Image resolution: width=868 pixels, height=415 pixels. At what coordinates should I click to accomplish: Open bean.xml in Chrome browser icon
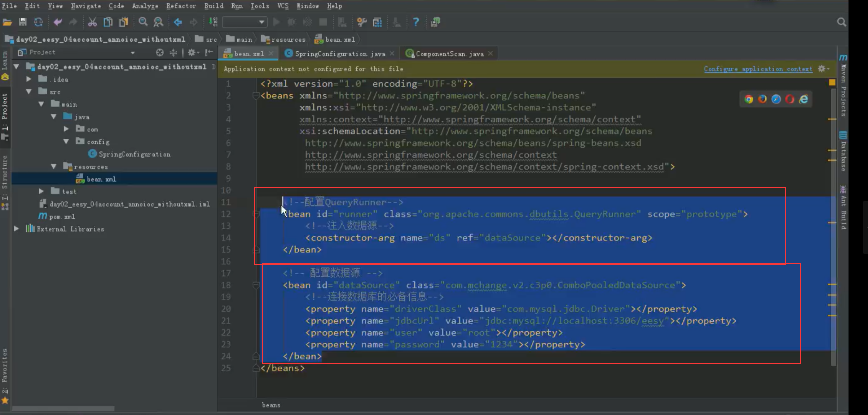coord(748,99)
